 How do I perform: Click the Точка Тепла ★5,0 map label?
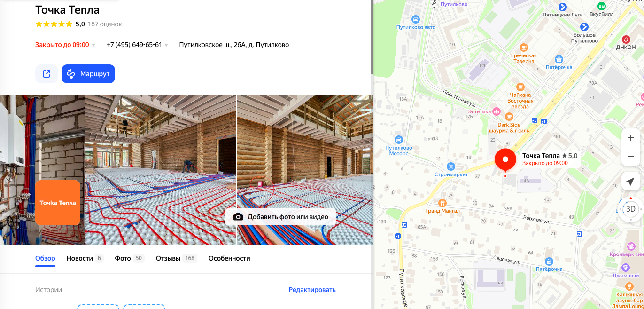click(550, 156)
